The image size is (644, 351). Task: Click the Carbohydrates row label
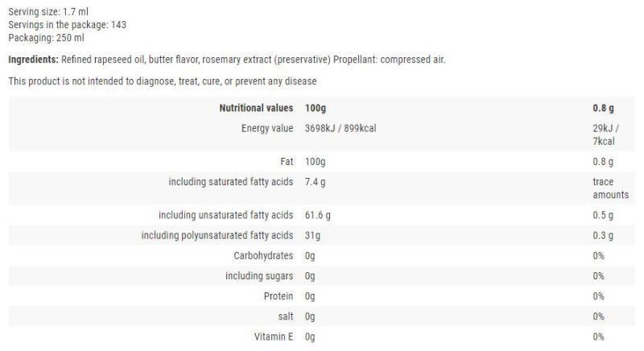[x=264, y=255]
